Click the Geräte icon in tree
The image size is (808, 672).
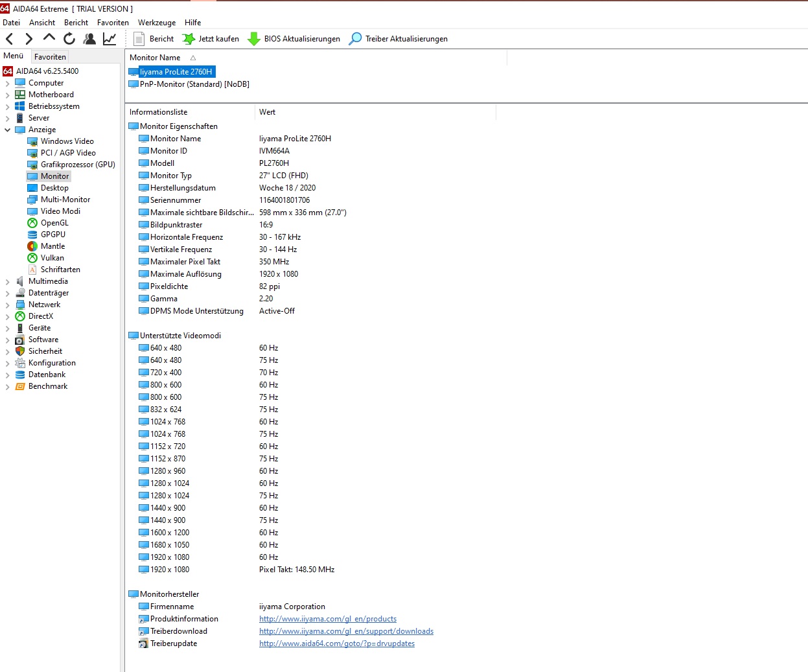[x=20, y=328]
